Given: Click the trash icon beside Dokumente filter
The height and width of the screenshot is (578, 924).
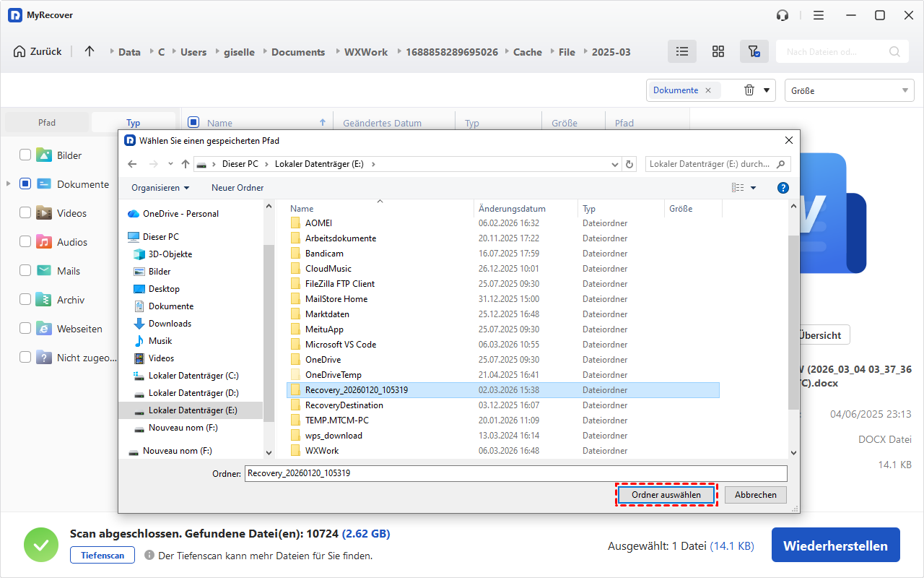Looking at the screenshot, I should (x=749, y=90).
